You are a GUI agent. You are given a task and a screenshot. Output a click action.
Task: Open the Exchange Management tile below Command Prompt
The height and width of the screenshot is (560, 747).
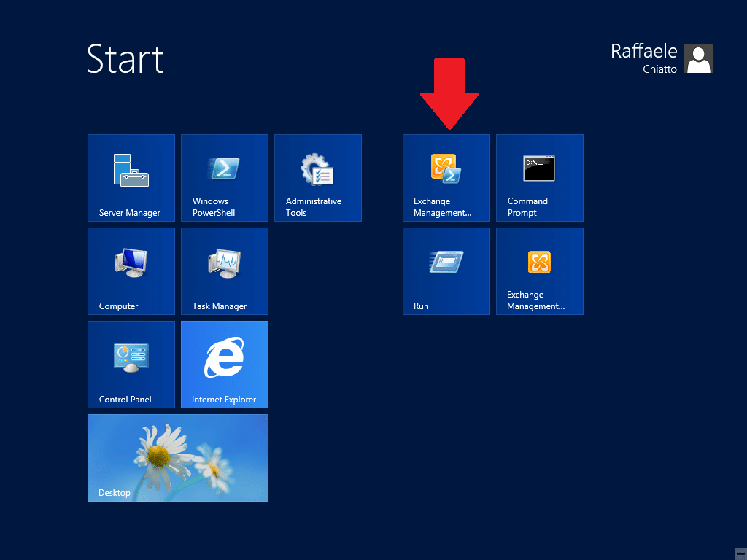539,271
